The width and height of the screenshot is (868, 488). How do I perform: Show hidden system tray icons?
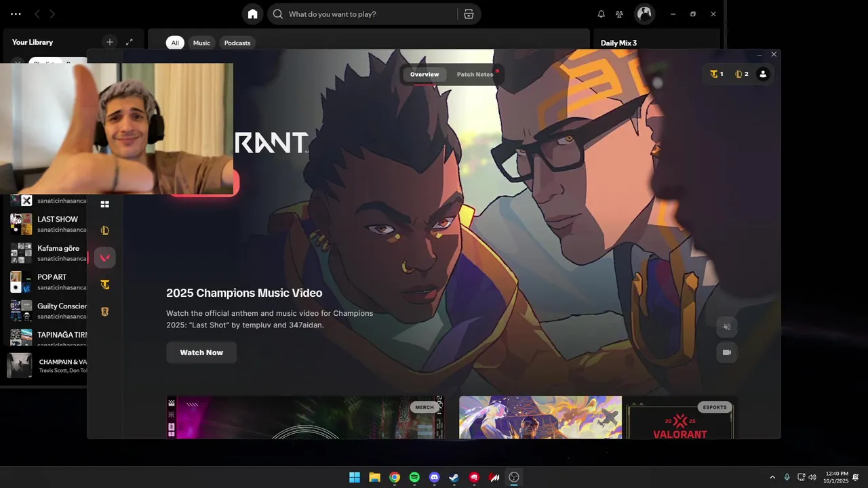[x=772, y=477]
